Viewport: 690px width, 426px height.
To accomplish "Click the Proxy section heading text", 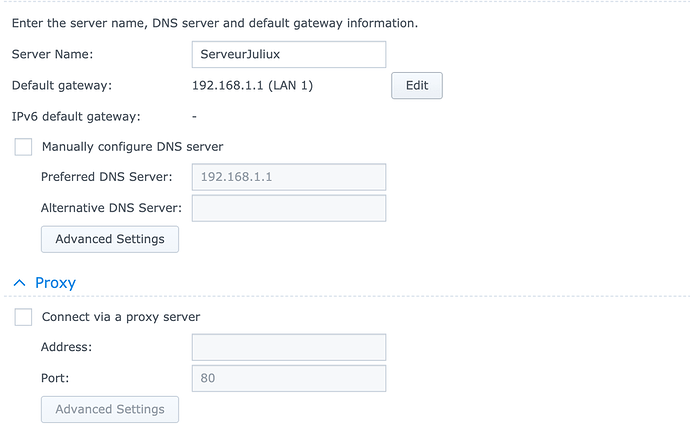I will pos(55,283).
